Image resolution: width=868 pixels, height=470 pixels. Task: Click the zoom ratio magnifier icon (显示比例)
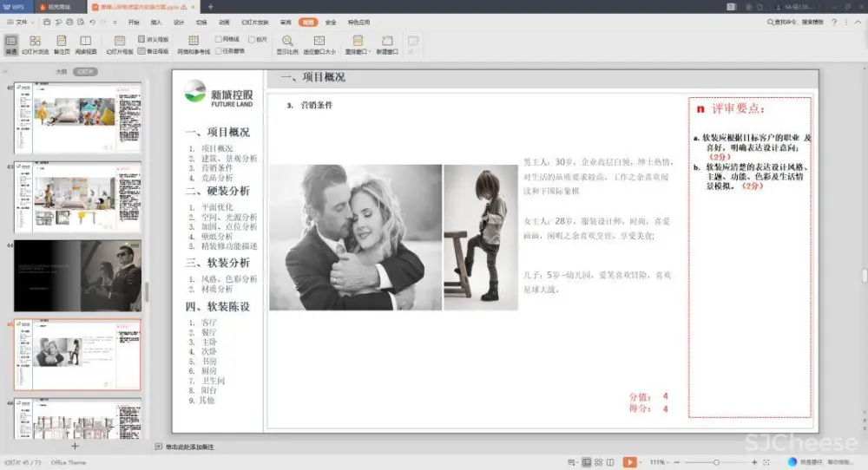286,44
